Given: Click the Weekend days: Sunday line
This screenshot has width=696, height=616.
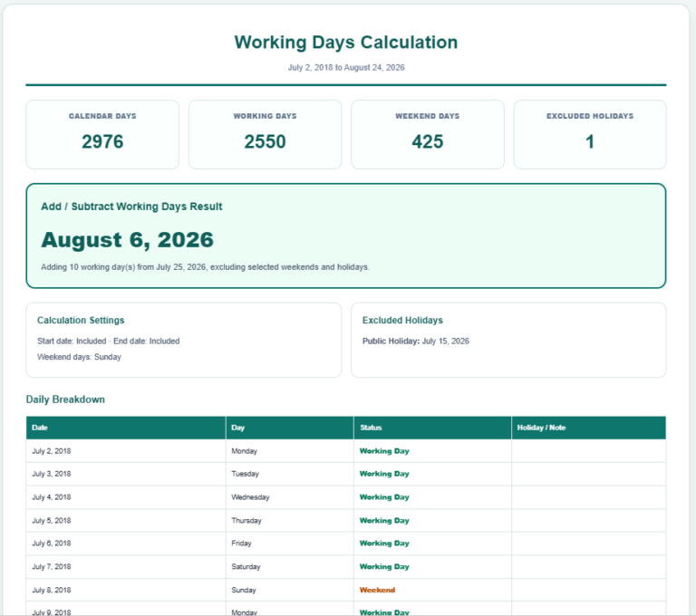Looking at the screenshot, I should pyautogui.click(x=79, y=357).
